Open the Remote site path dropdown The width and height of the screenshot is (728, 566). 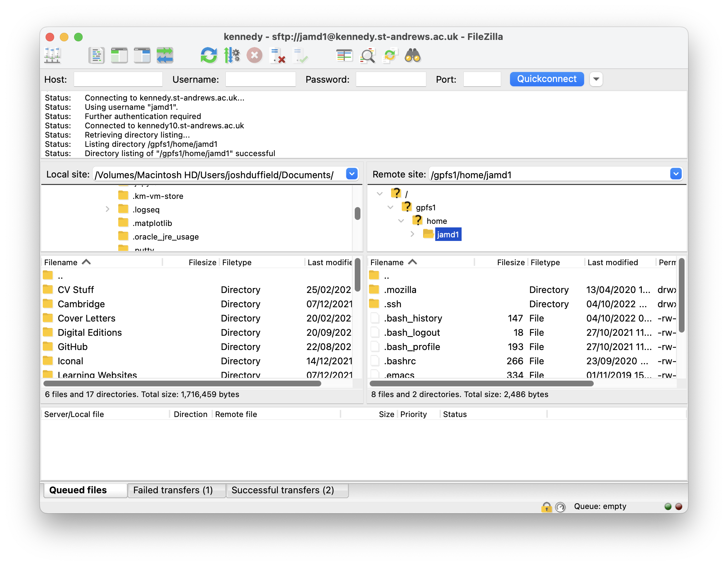coord(676,174)
